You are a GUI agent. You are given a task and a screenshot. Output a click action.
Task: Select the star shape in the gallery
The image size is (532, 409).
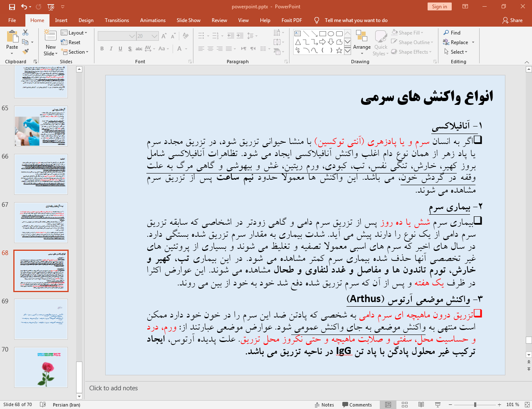(x=339, y=50)
